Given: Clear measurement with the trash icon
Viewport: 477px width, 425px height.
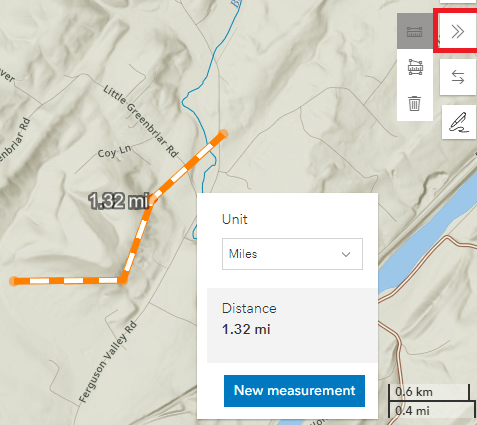Looking at the screenshot, I should pos(415,103).
